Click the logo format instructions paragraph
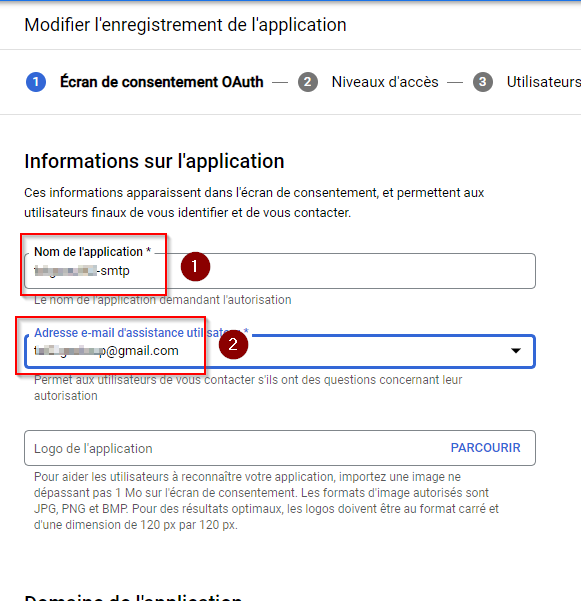This screenshot has width=581, height=601. pyautogui.click(x=266, y=501)
